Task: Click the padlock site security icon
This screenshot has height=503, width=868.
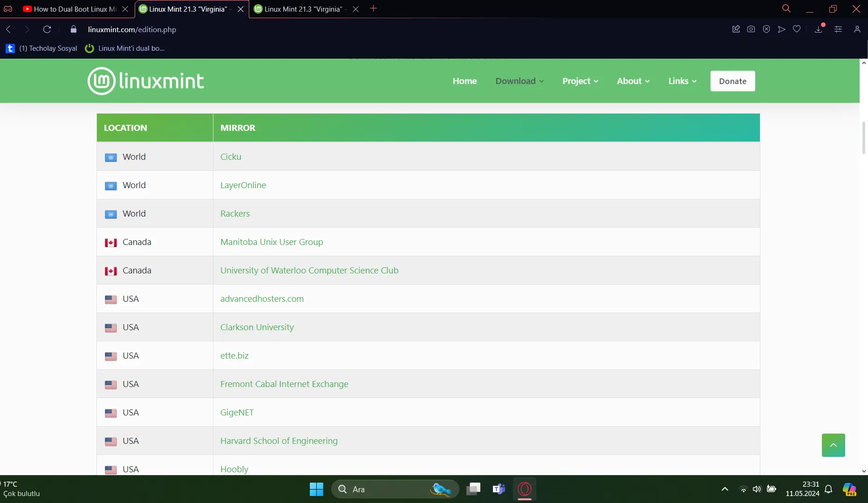Action: (x=73, y=29)
